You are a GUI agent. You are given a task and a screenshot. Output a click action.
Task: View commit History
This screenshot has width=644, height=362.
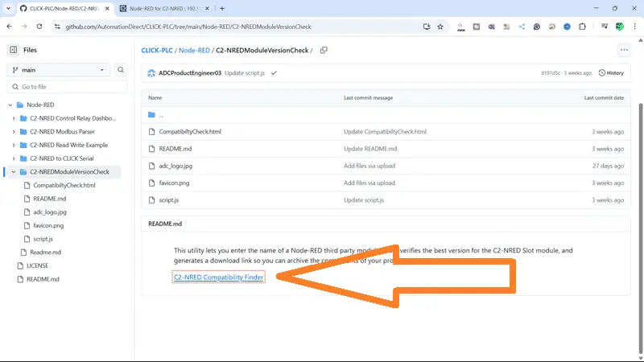611,73
